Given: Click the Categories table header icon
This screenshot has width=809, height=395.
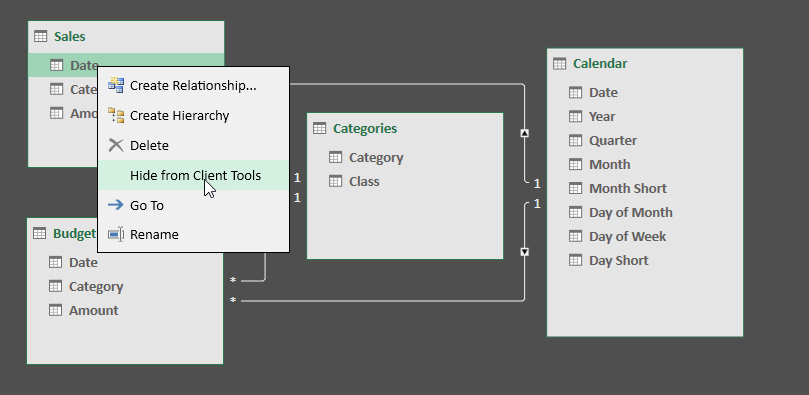Looking at the screenshot, I should (x=319, y=128).
